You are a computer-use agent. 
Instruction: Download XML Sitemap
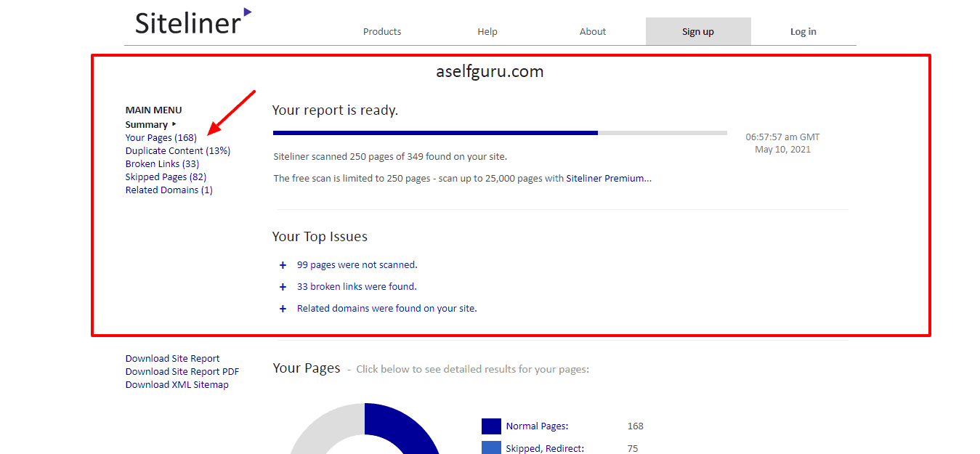177,384
